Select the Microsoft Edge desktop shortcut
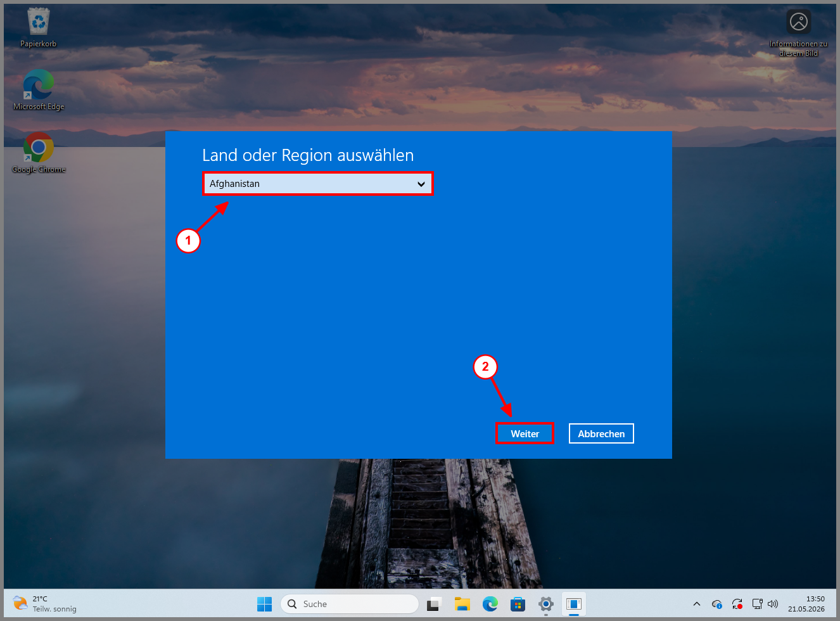Screen dimensions: 840x621 coord(39,90)
